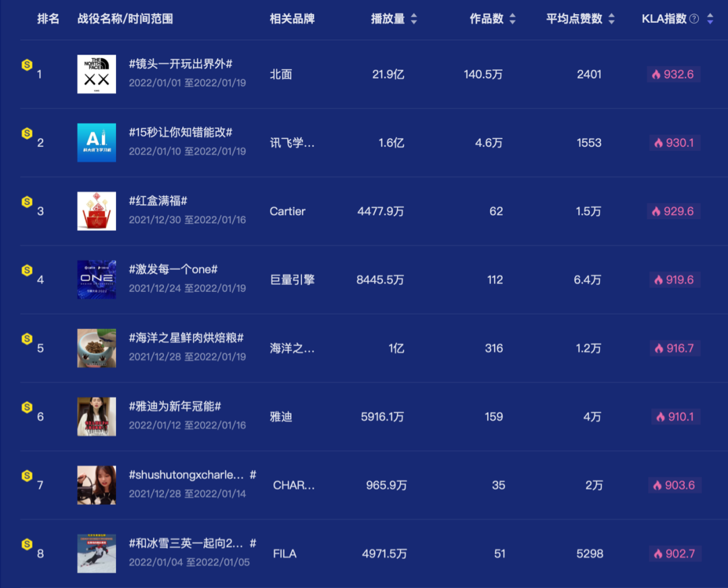Open the #雅迪为新年冠能# campaign link

175,407
